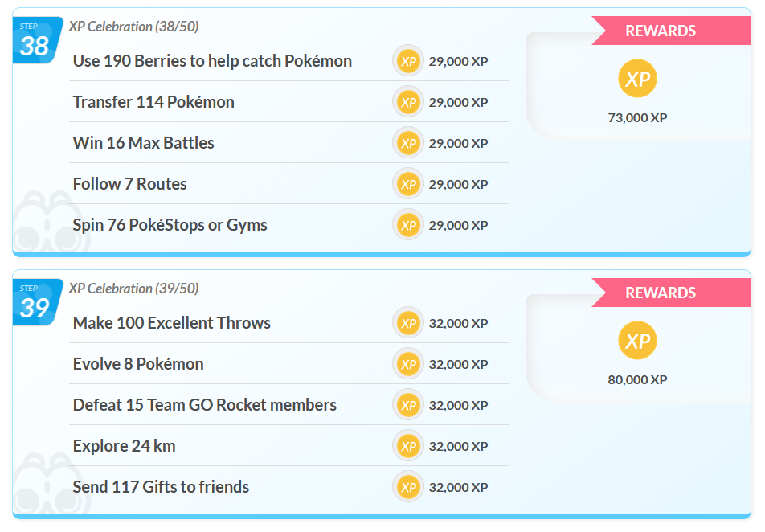
Task: Click the XP icon next to Transfer 114 Pokémon
Action: (x=408, y=102)
